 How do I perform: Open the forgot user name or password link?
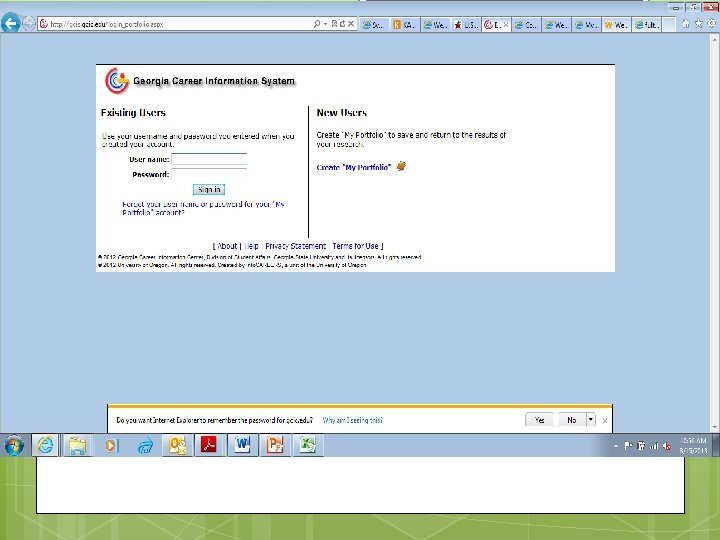point(203,208)
